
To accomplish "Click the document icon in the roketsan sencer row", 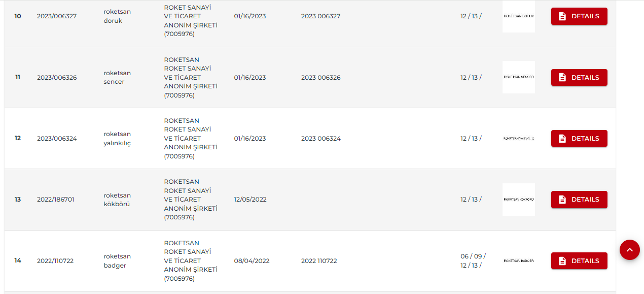I will pyautogui.click(x=562, y=77).
